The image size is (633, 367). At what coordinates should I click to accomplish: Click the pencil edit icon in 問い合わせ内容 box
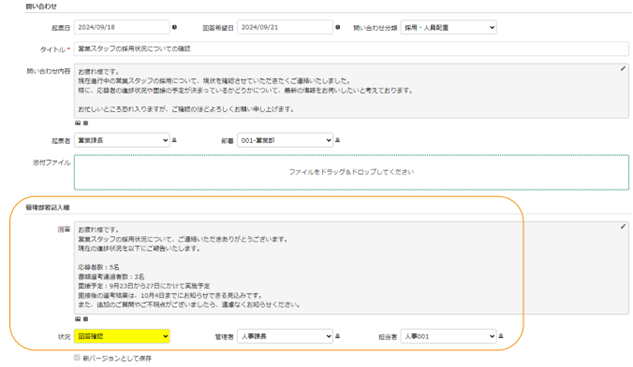pos(623,69)
